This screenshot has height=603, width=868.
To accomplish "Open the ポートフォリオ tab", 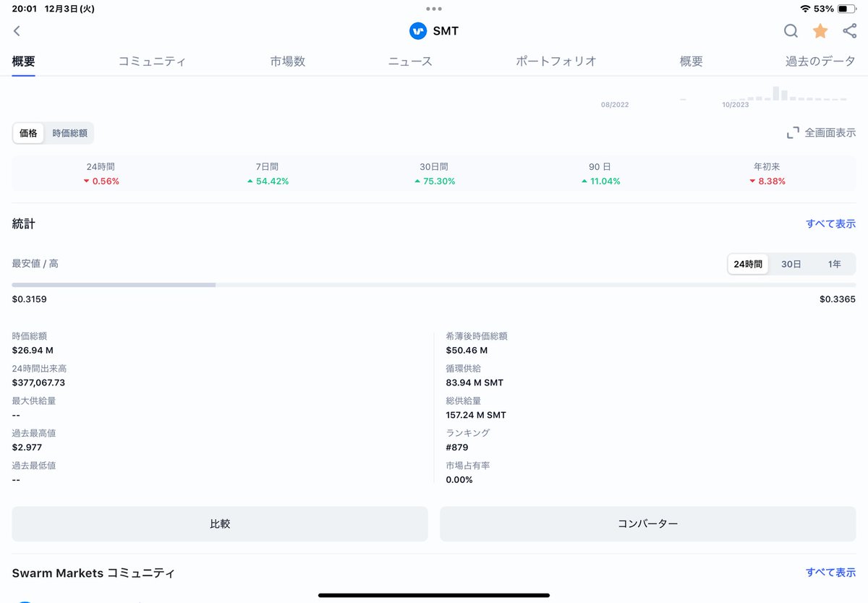I will click(x=556, y=61).
